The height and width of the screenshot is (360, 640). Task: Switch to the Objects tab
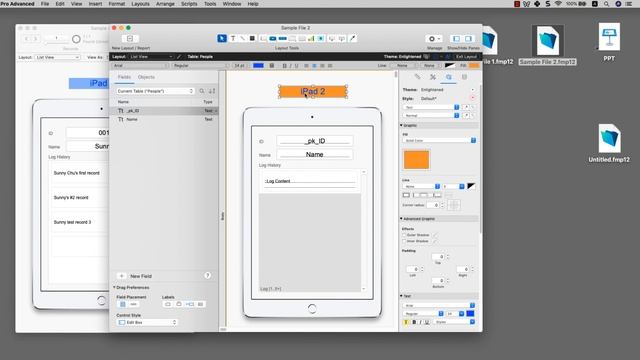point(146,77)
